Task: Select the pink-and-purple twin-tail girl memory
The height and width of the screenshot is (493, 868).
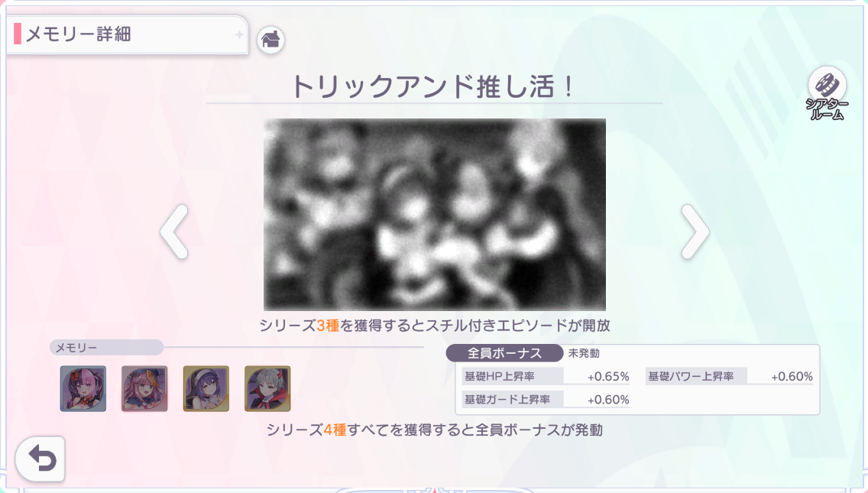Action: 83,388
